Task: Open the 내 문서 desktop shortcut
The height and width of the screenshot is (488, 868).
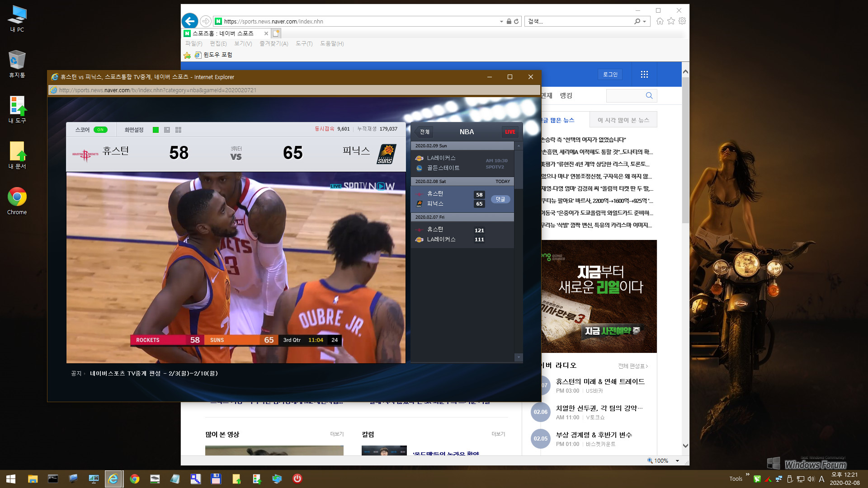Action: click(x=17, y=155)
